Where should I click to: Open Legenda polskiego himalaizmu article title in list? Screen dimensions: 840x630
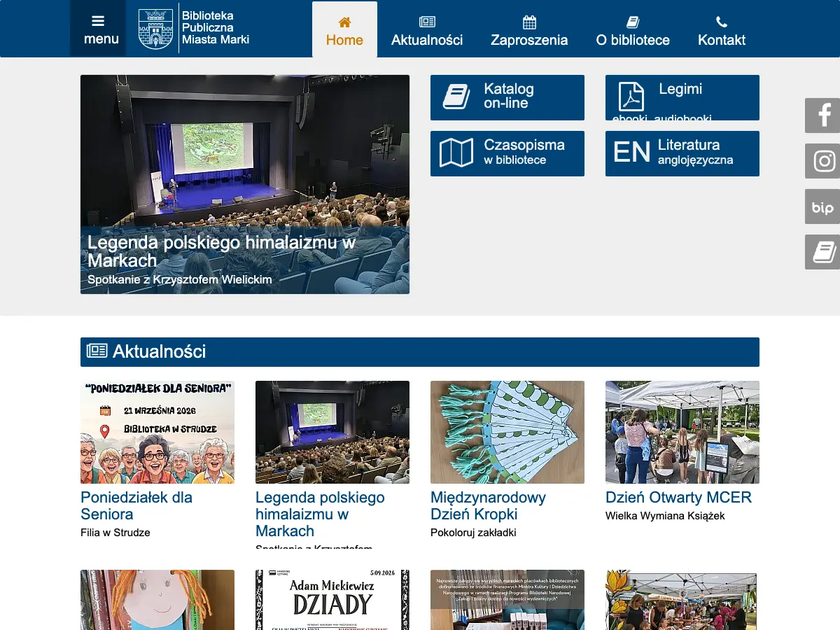[x=320, y=514]
